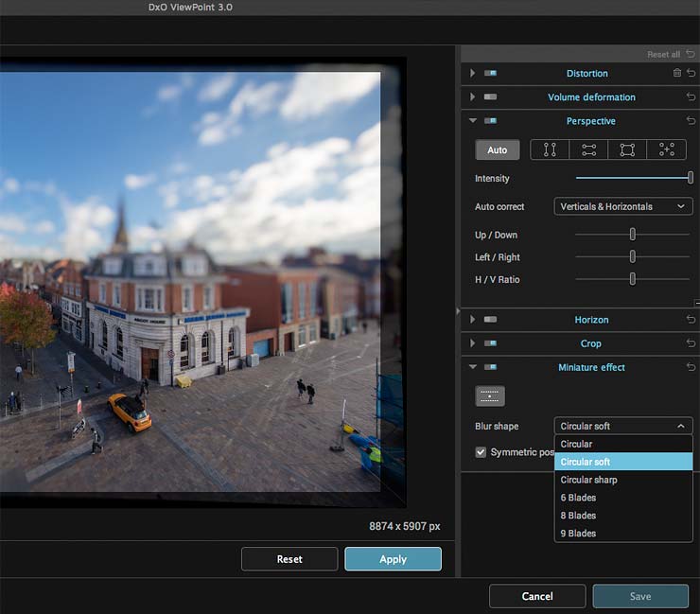The height and width of the screenshot is (614, 700).
Task: Click the Perspective panel title
Action: 590,121
